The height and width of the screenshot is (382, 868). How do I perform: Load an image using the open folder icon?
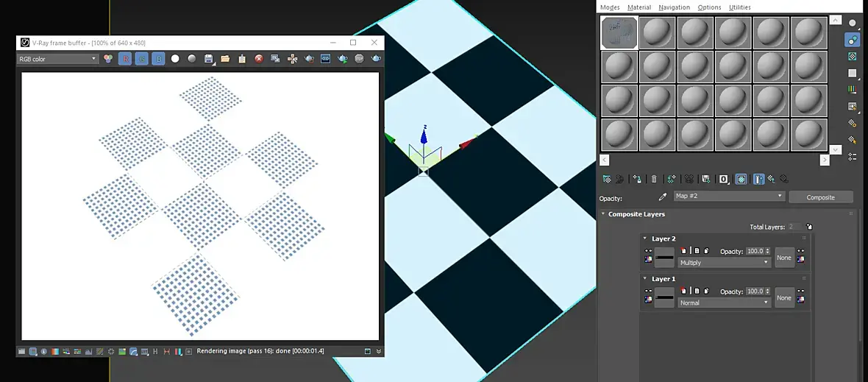coord(225,58)
